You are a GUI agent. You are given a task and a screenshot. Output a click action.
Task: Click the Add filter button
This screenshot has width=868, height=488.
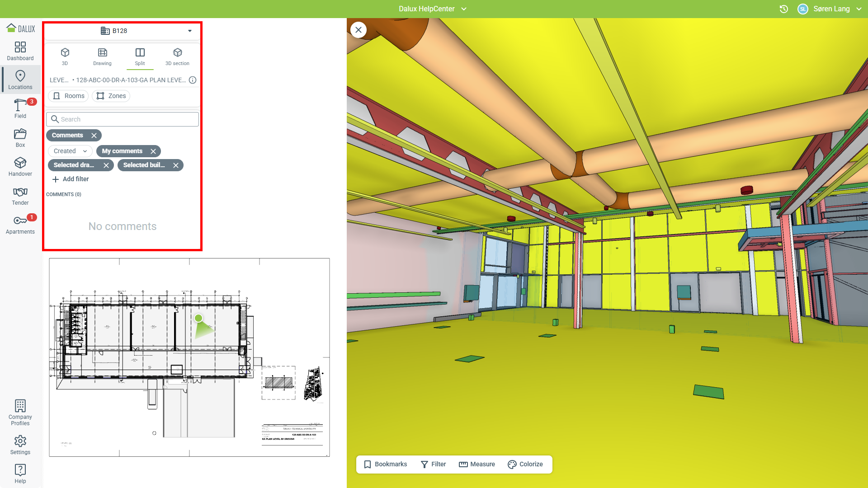coord(71,179)
